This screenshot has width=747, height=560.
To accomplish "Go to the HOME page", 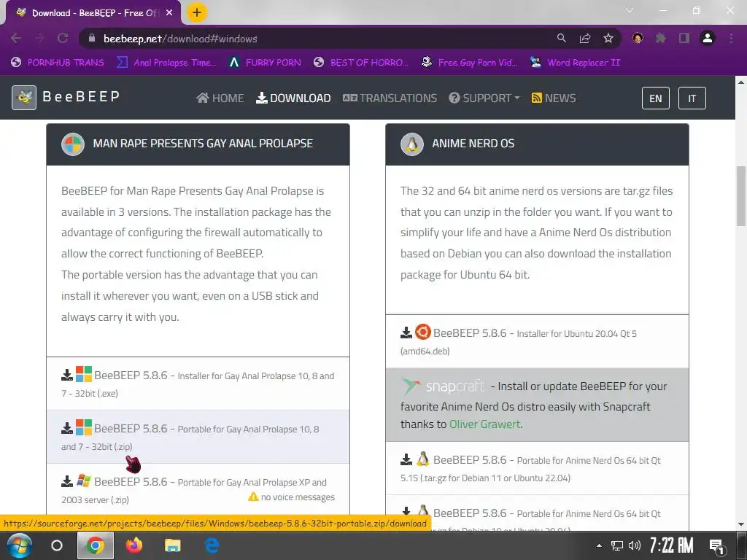I will (220, 98).
